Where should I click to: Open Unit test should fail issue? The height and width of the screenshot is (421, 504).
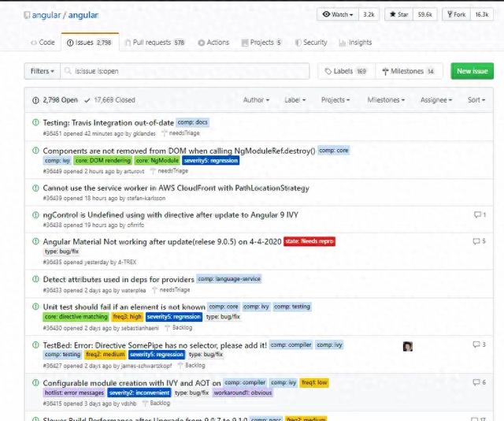point(124,307)
